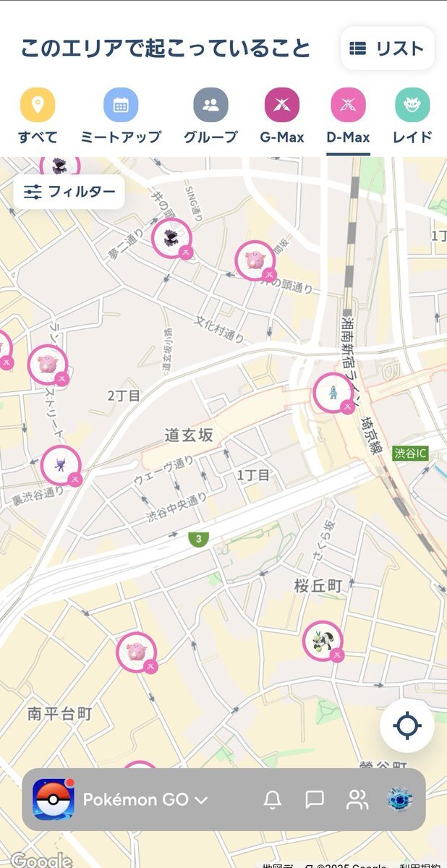This screenshot has height=868, width=447.
Task: Open the friends people icon
Action: point(357,799)
